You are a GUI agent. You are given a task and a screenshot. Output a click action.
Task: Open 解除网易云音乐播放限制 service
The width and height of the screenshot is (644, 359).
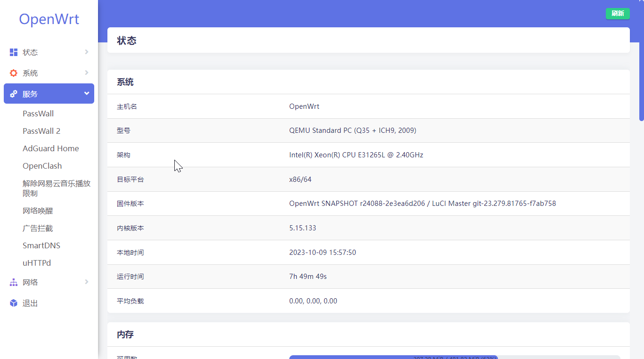click(57, 188)
